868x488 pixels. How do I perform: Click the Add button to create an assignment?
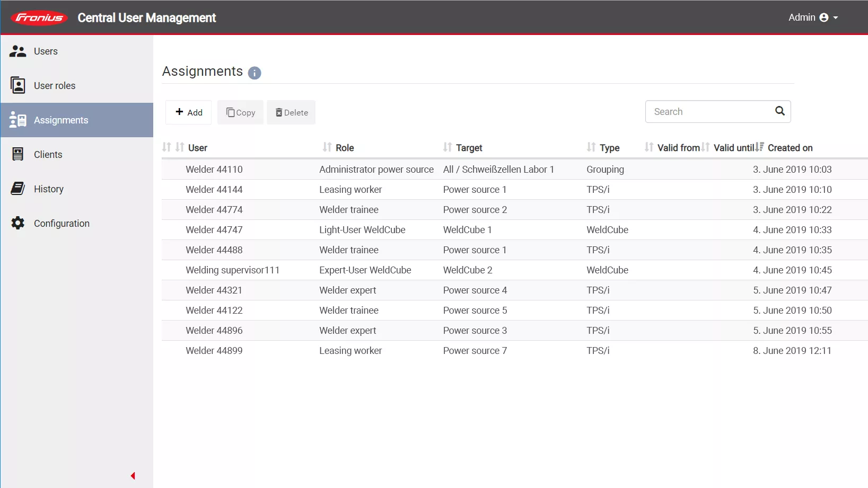188,112
